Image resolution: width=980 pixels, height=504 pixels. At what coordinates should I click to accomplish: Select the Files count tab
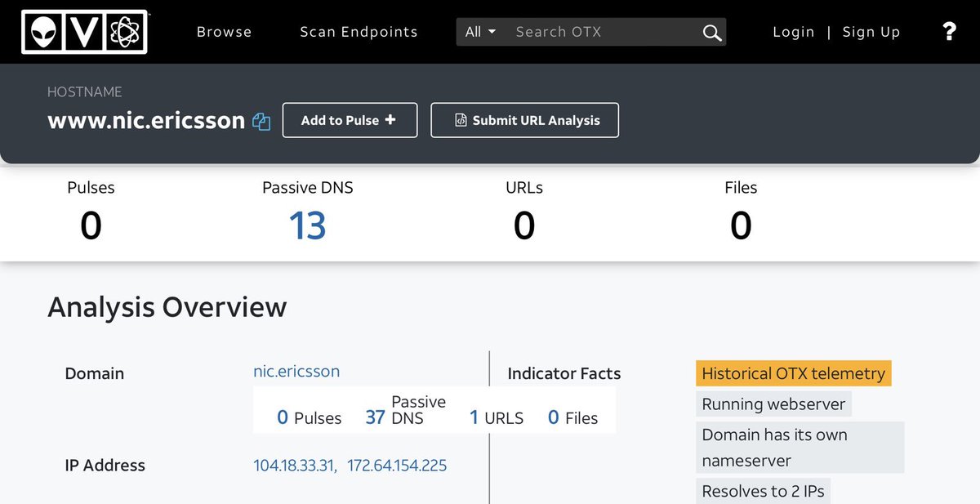741,211
